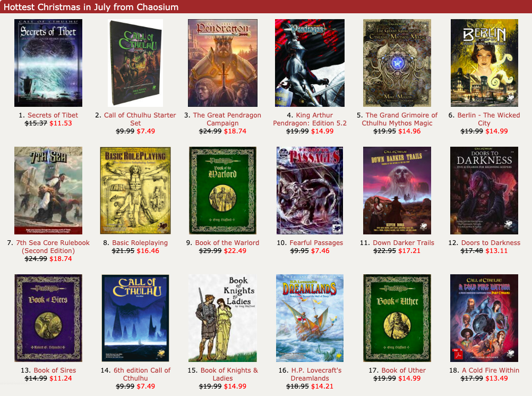Click the Down Darker Trails title link
The width and height of the screenshot is (532, 396).
[404, 243]
